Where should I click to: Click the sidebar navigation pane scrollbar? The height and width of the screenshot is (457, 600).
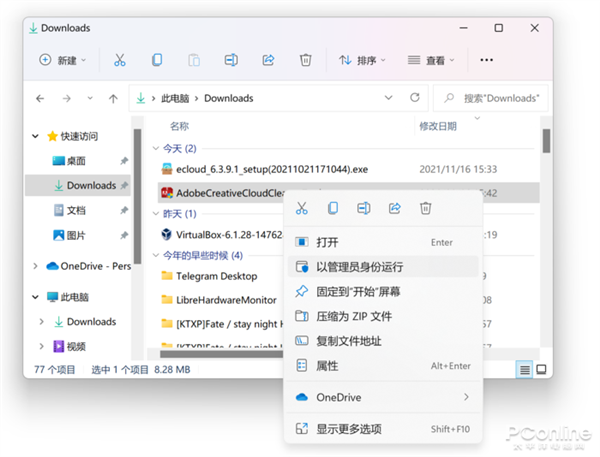coord(137,197)
